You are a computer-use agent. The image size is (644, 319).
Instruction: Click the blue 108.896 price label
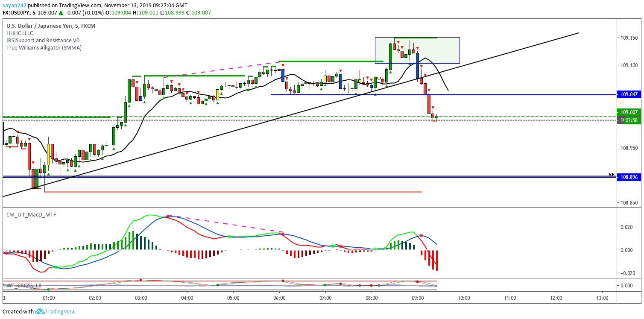pyautogui.click(x=629, y=177)
